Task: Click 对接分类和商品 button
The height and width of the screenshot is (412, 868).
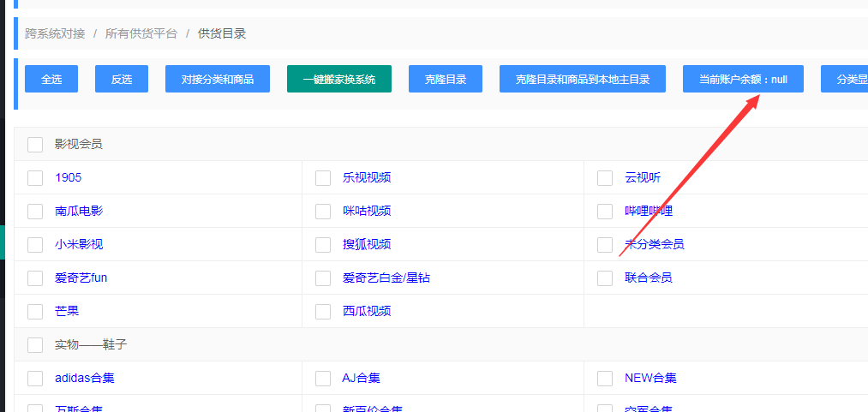Action: click(218, 79)
